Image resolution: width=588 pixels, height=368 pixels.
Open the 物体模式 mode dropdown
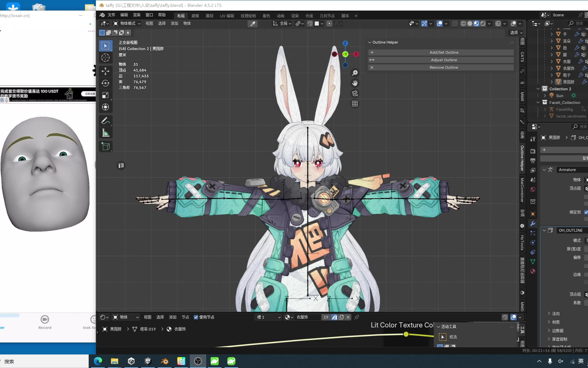(x=127, y=24)
